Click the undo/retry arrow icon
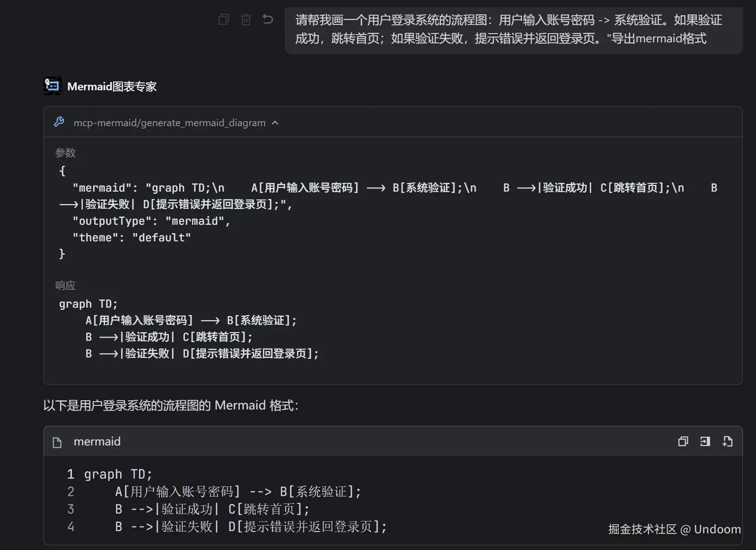The height and width of the screenshot is (550, 756). [x=268, y=19]
